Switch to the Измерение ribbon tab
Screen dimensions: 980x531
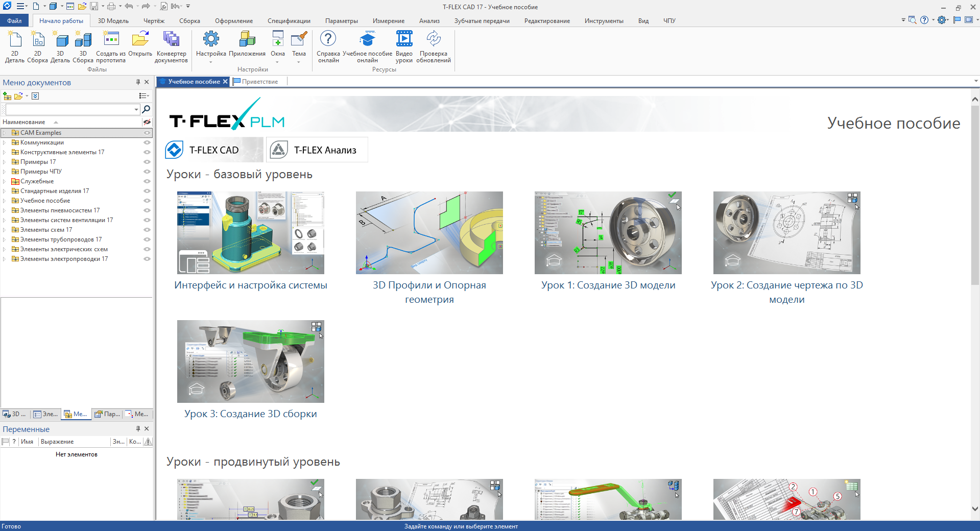click(388, 21)
